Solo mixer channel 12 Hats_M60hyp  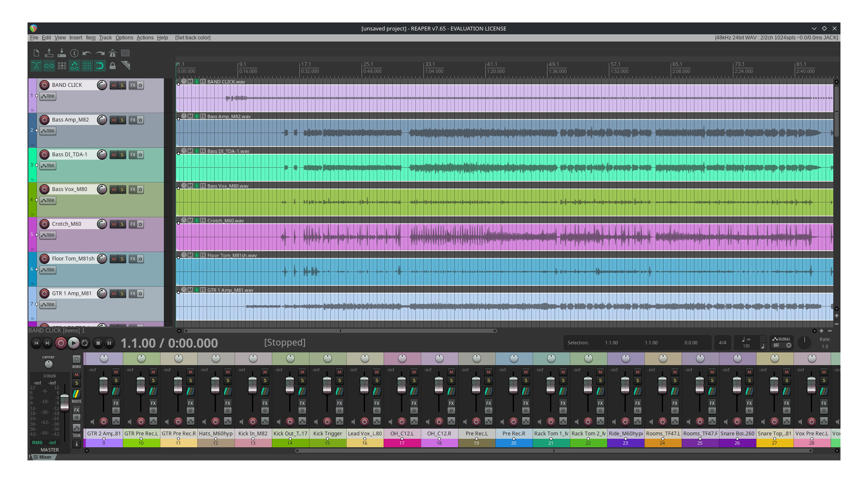pyautogui.click(x=228, y=380)
